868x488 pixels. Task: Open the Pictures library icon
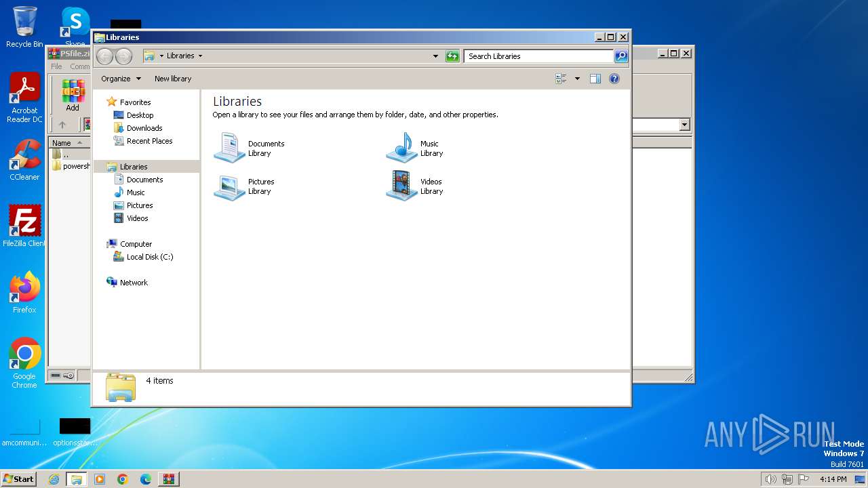pos(229,186)
